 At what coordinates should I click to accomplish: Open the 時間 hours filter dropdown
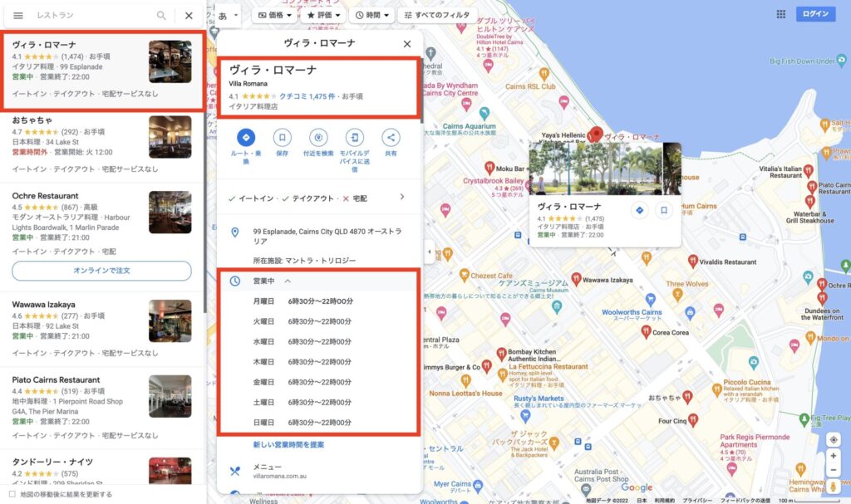pos(372,15)
